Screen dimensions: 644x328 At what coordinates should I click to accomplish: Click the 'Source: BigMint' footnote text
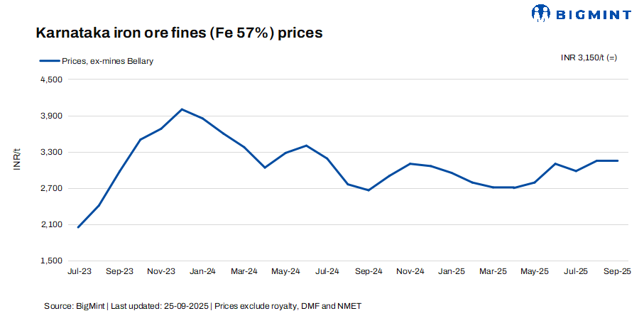(x=75, y=306)
